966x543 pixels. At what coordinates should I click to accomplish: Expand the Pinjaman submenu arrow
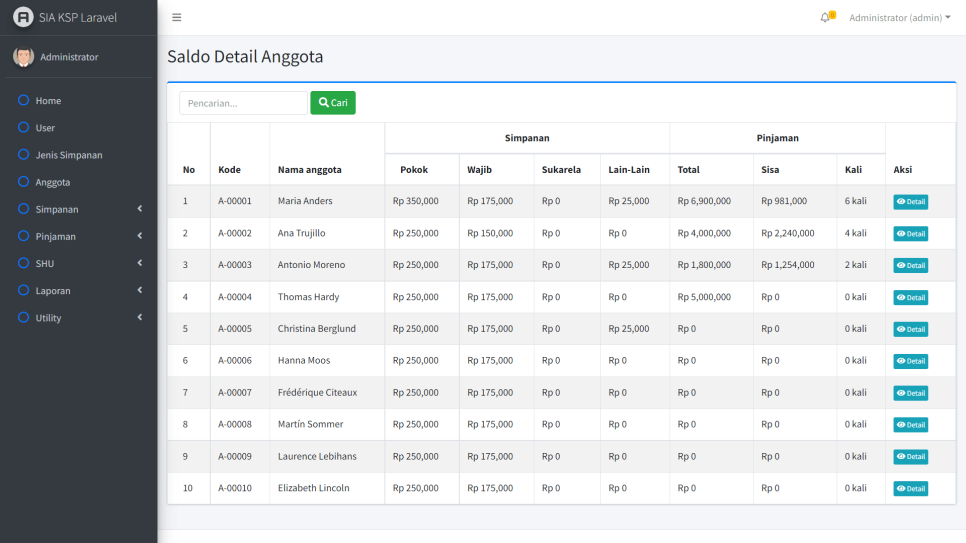pos(140,235)
